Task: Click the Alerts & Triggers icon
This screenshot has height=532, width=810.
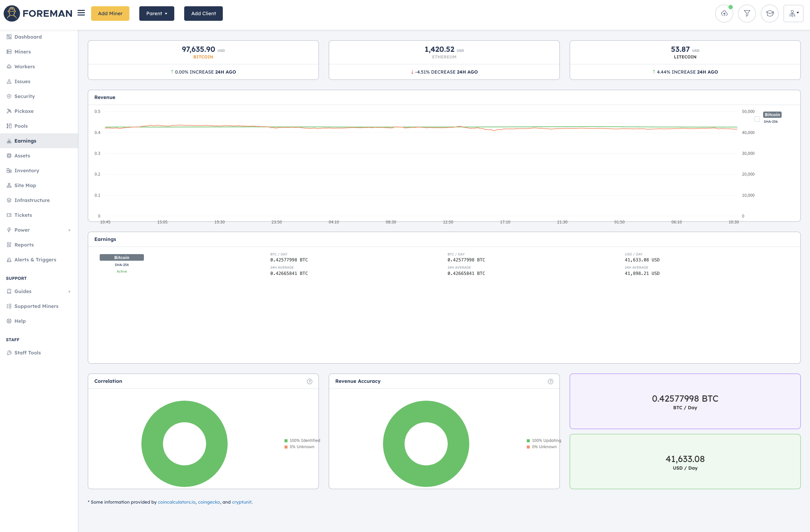Action: 9,260
